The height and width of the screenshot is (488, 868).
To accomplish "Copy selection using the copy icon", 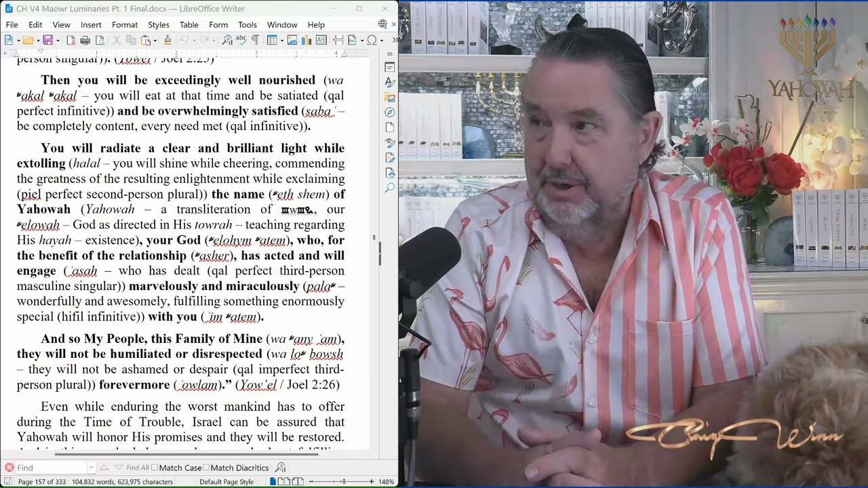I will [x=131, y=41].
